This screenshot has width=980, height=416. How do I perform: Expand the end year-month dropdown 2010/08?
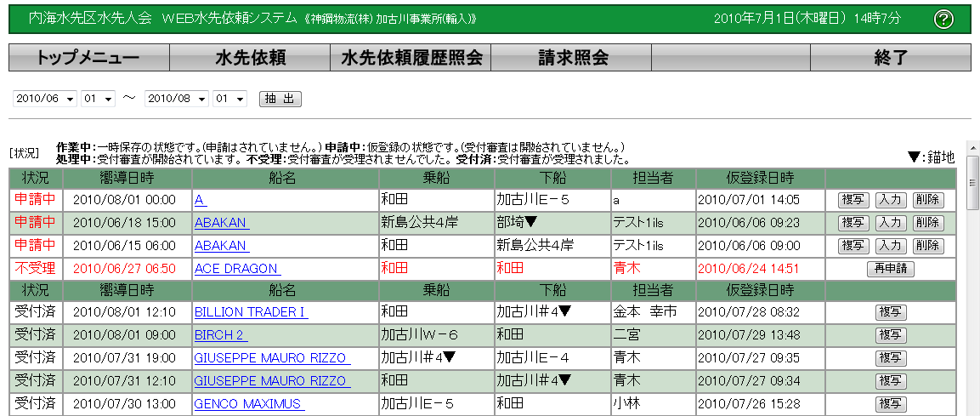click(177, 99)
